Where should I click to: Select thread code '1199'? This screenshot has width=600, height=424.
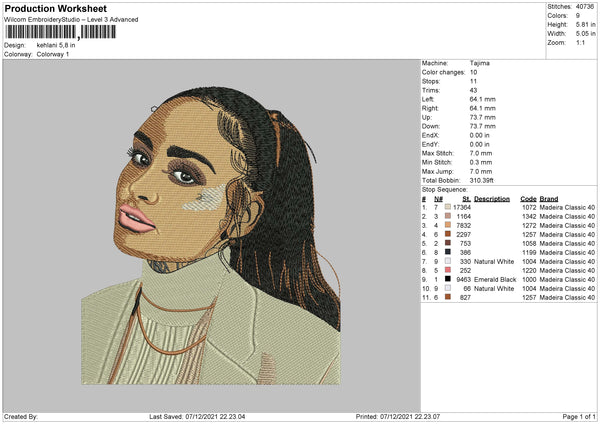[529, 253]
